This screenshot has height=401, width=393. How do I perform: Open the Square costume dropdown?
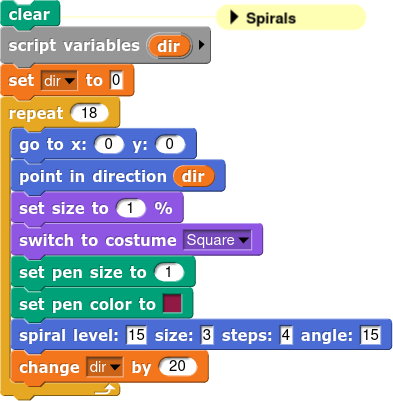tap(217, 240)
